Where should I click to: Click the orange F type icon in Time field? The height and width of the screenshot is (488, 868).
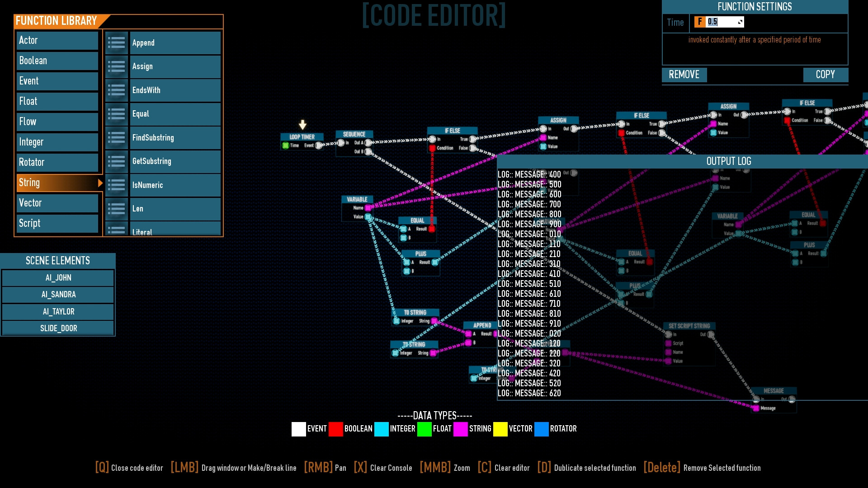coord(699,22)
